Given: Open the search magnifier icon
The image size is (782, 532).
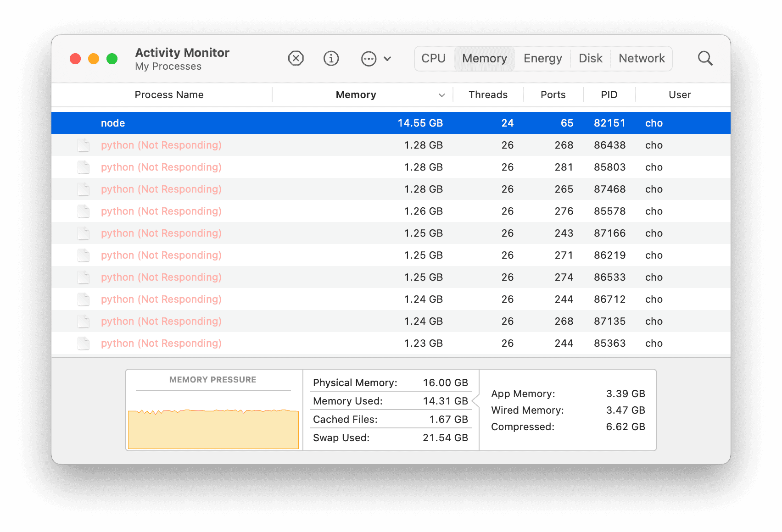Looking at the screenshot, I should [705, 59].
